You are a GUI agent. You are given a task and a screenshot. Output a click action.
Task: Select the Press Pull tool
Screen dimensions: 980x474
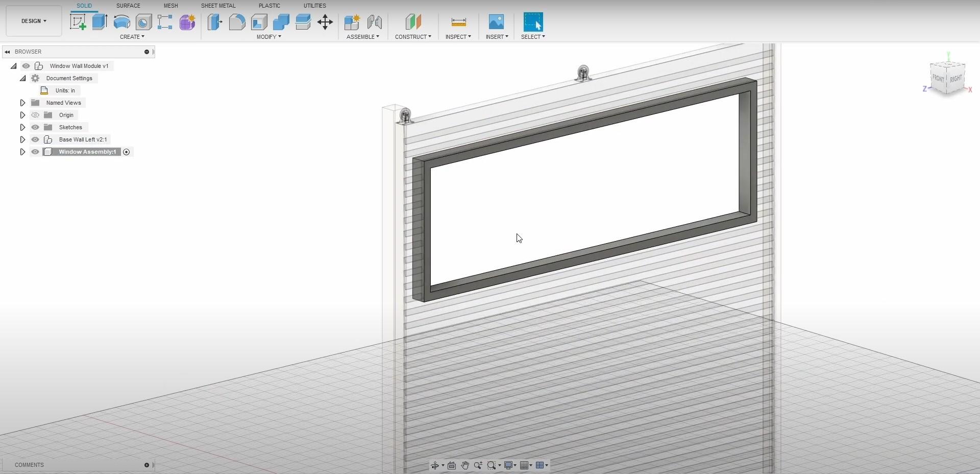215,22
